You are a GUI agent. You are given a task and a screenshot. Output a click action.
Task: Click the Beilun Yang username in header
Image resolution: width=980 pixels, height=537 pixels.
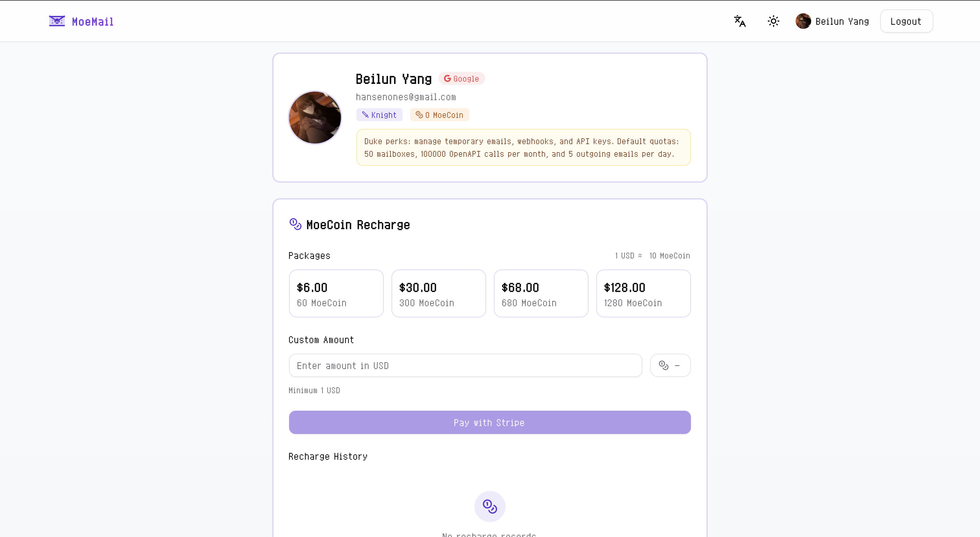click(842, 22)
